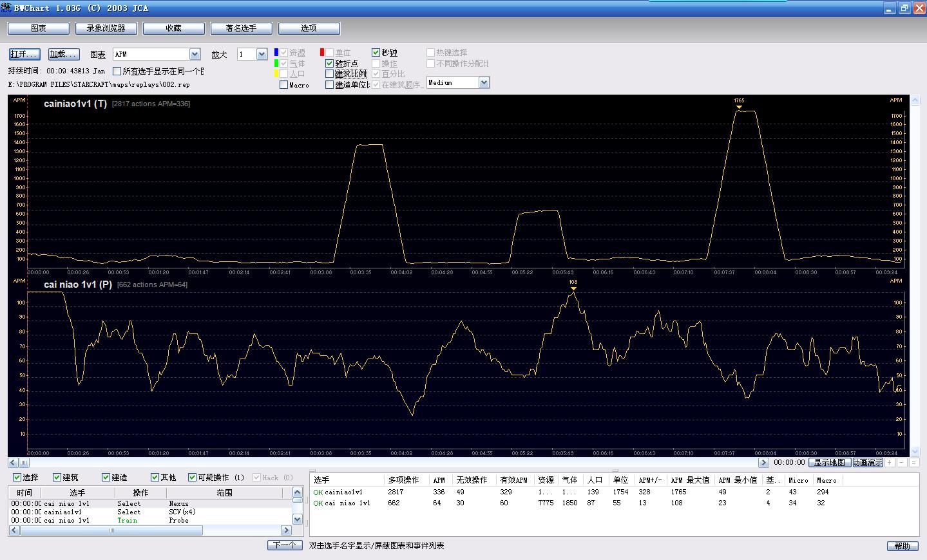
Task: Click the 范围 event list column header
Action: click(x=224, y=492)
